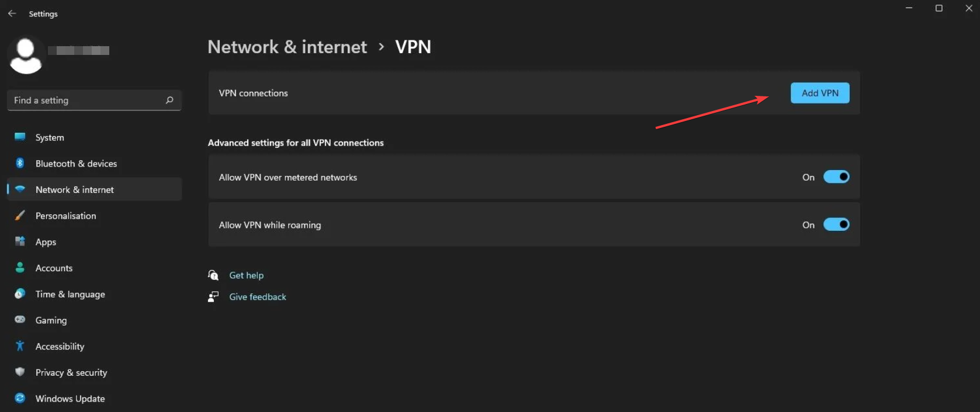Image resolution: width=980 pixels, height=412 pixels.
Task: Select Network & internet in the sidebar
Action: [x=74, y=189]
